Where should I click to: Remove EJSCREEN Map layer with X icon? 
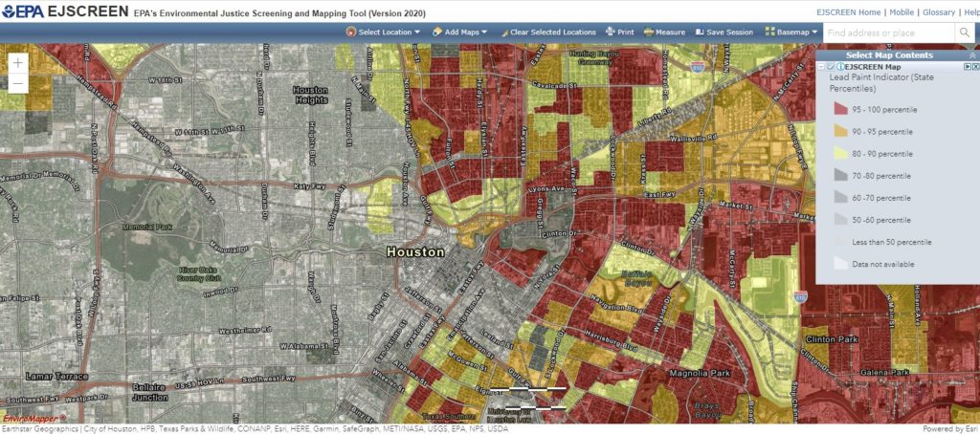(975, 67)
